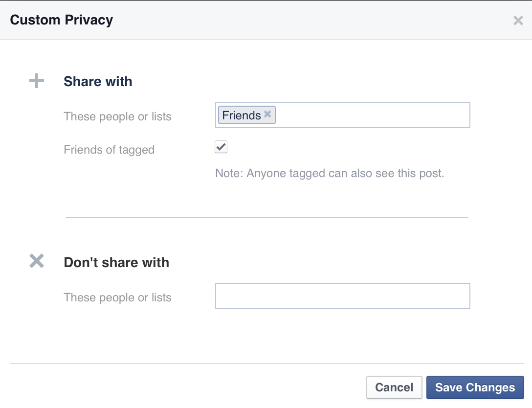The width and height of the screenshot is (532, 408).
Task: Click the plus icon beside Share with
Action: [x=37, y=81]
